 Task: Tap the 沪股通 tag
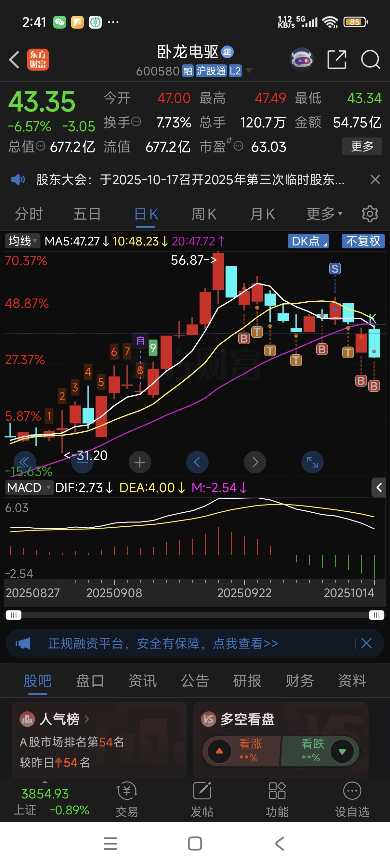coord(211,71)
